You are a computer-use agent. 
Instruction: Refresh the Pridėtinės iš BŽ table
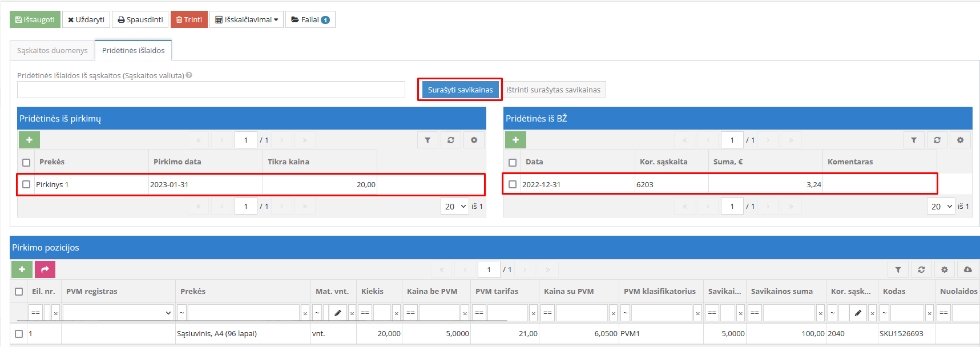(937, 140)
